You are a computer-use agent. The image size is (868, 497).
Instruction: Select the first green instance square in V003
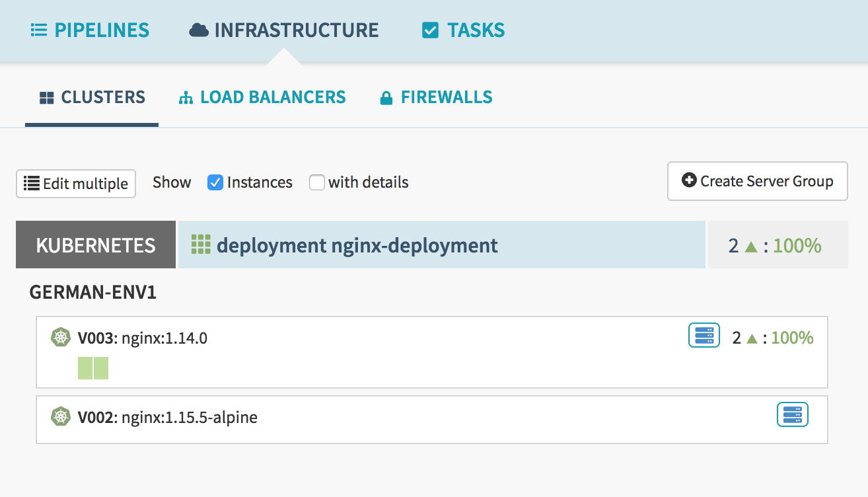(85, 368)
